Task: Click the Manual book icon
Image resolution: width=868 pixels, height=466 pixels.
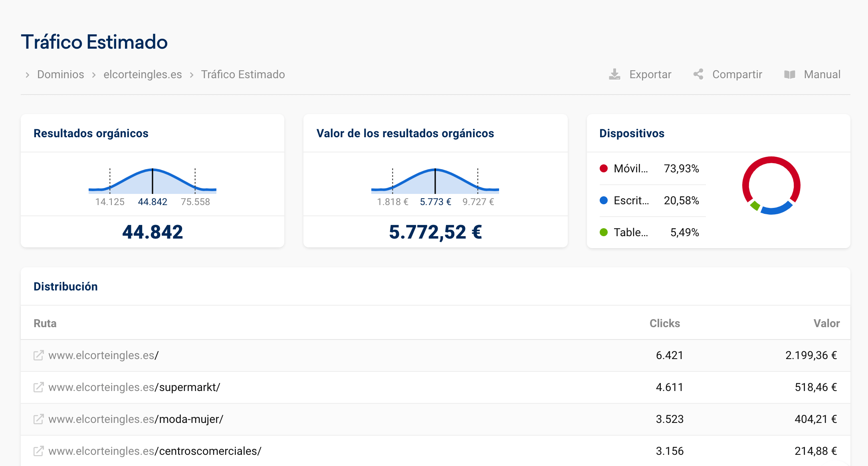Action: [x=790, y=75]
